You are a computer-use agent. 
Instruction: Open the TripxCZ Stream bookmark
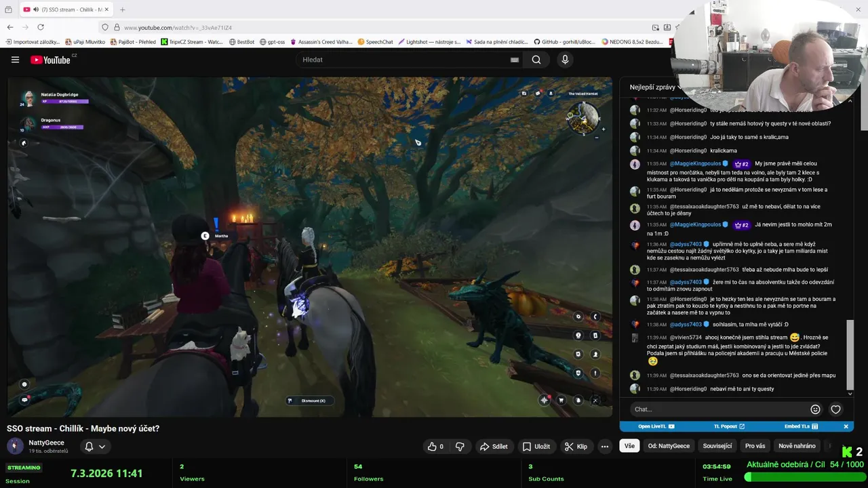tap(192, 42)
